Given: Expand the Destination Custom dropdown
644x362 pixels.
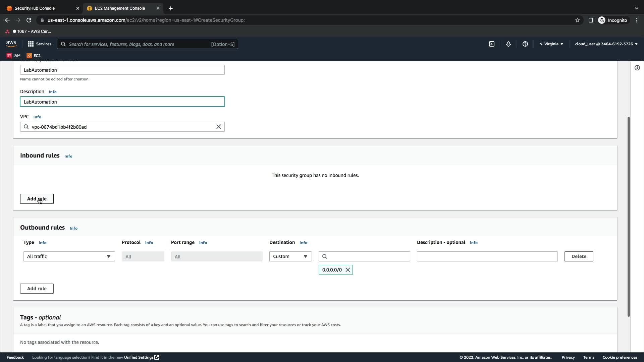Looking at the screenshot, I should click(x=290, y=256).
